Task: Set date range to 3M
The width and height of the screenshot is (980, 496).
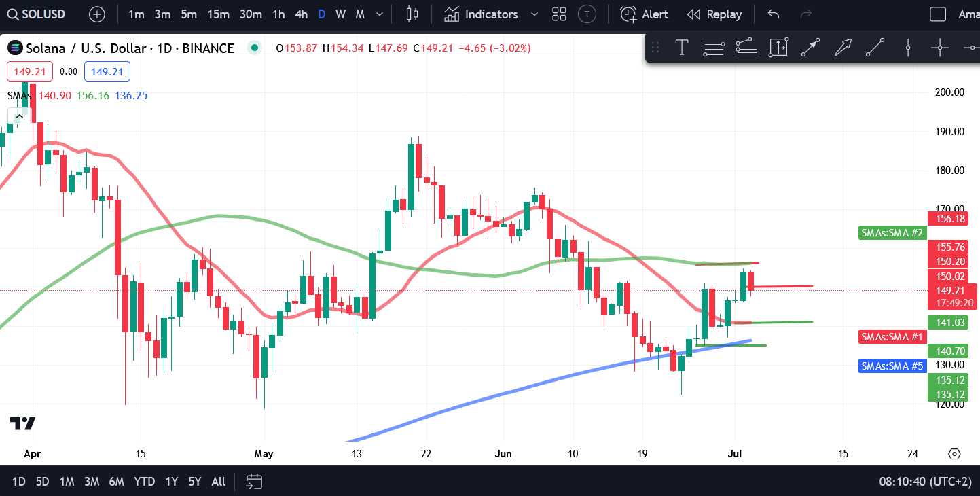Action: point(92,482)
